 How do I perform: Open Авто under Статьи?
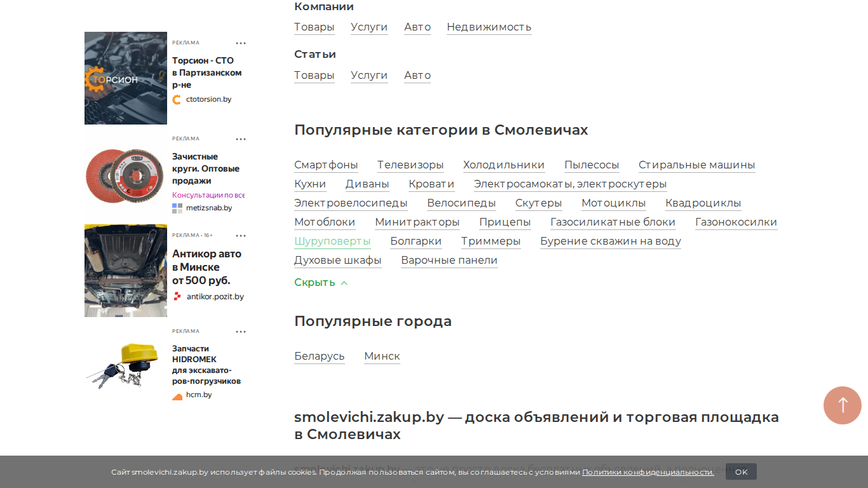(x=417, y=76)
